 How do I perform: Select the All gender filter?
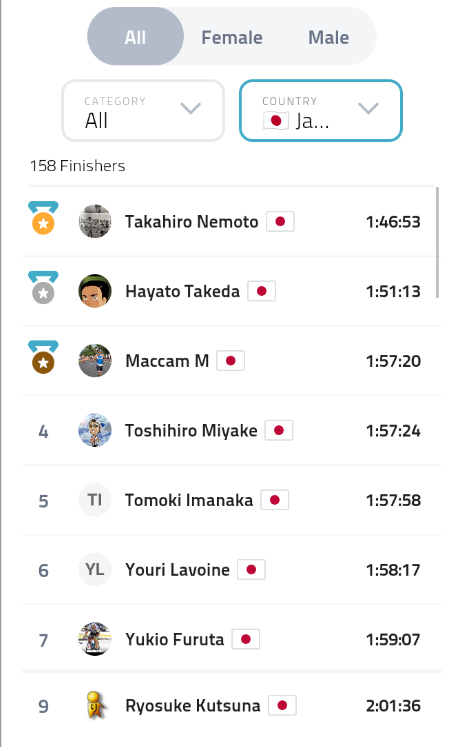(135, 37)
